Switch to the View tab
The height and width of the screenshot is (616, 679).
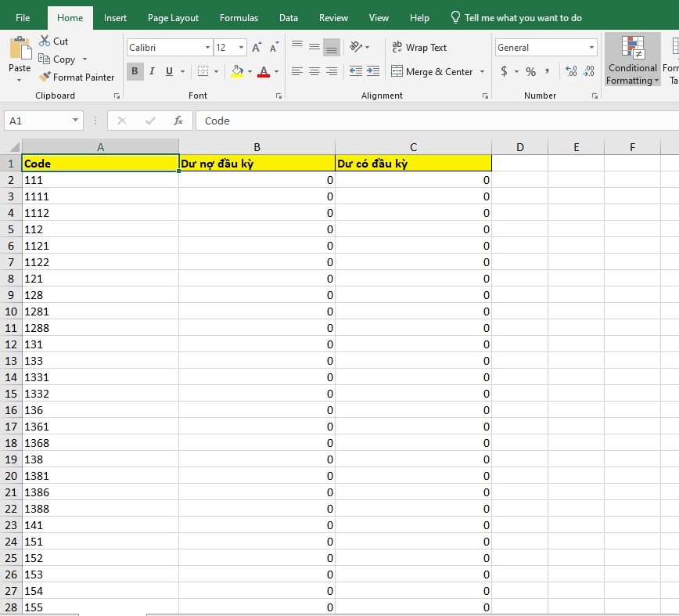coord(379,18)
